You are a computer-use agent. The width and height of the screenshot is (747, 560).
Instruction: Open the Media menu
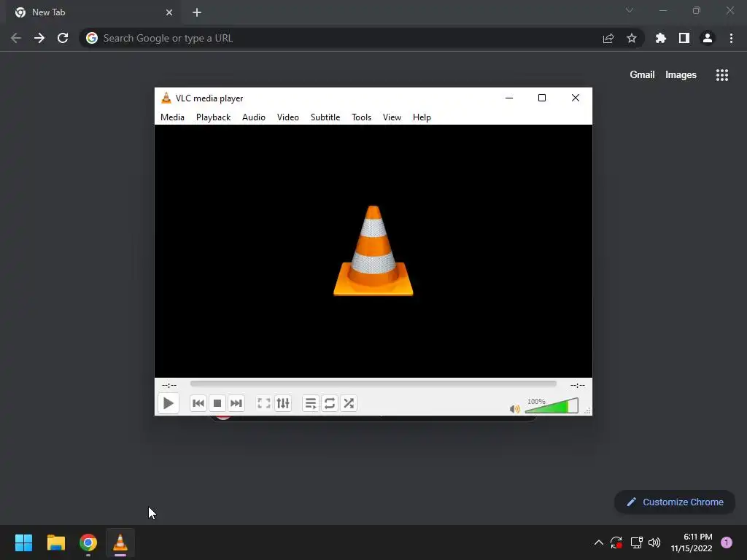click(172, 117)
